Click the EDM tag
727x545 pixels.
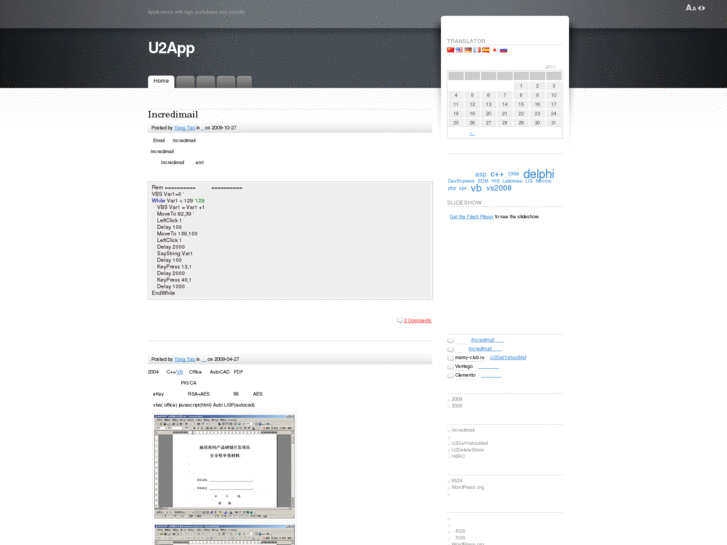(483, 181)
